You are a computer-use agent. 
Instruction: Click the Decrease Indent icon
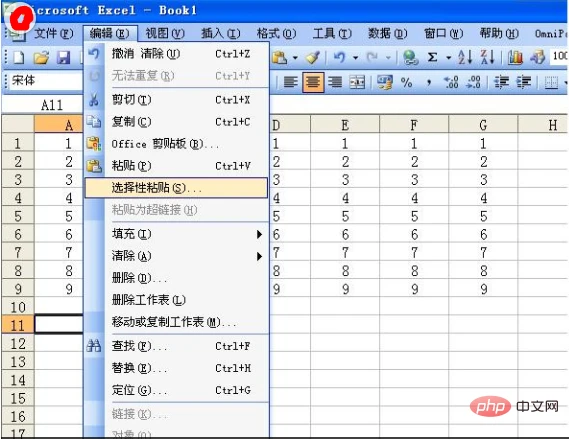coord(502,83)
